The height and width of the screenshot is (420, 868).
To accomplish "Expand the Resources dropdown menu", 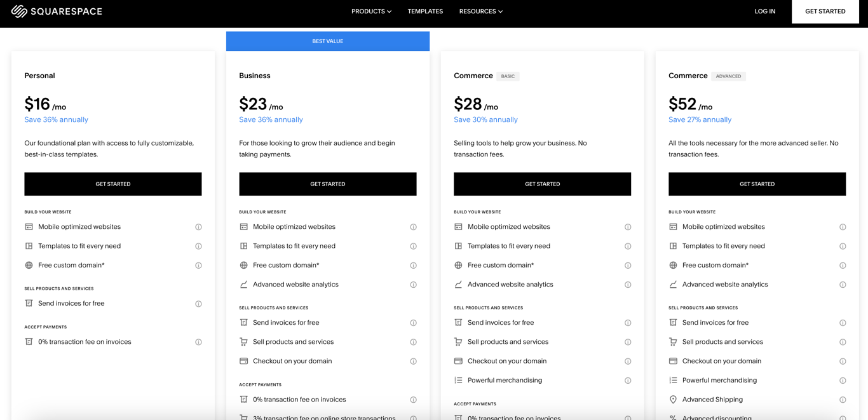I will [x=480, y=11].
